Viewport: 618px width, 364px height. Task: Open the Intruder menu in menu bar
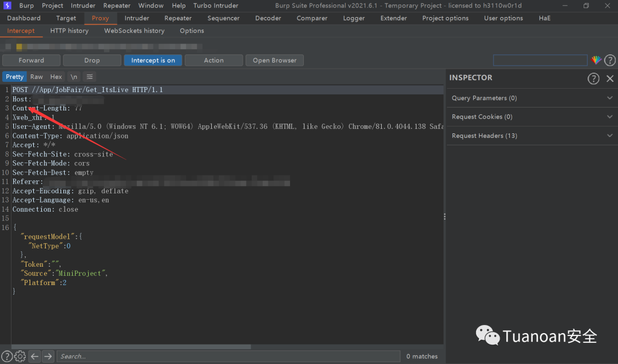pos(83,6)
